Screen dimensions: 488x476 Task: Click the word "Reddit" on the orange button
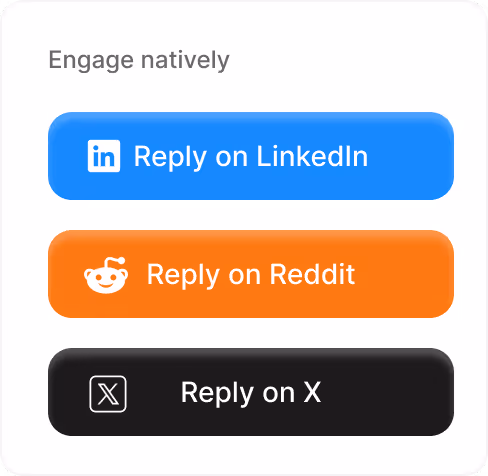312,274
